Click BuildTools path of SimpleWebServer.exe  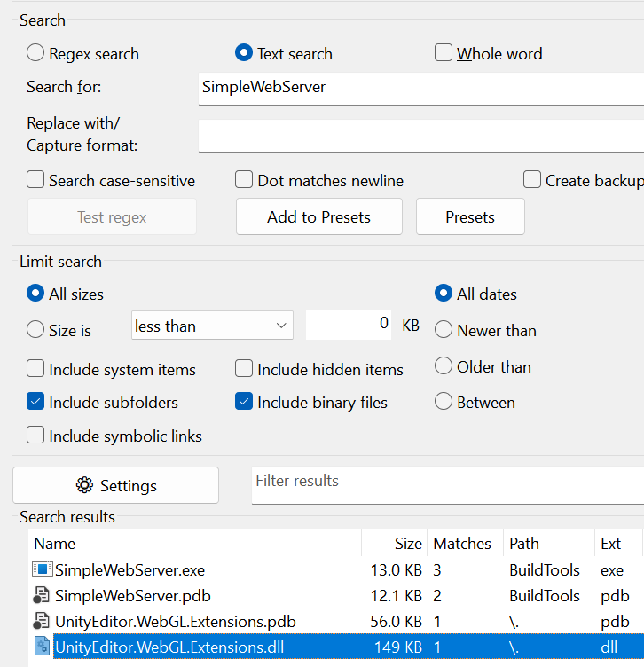[545, 570]
